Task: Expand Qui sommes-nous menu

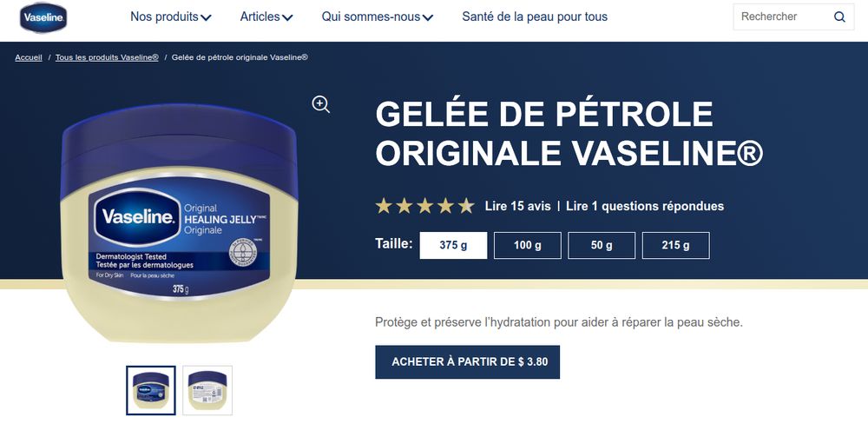Action: coord(377,17)
